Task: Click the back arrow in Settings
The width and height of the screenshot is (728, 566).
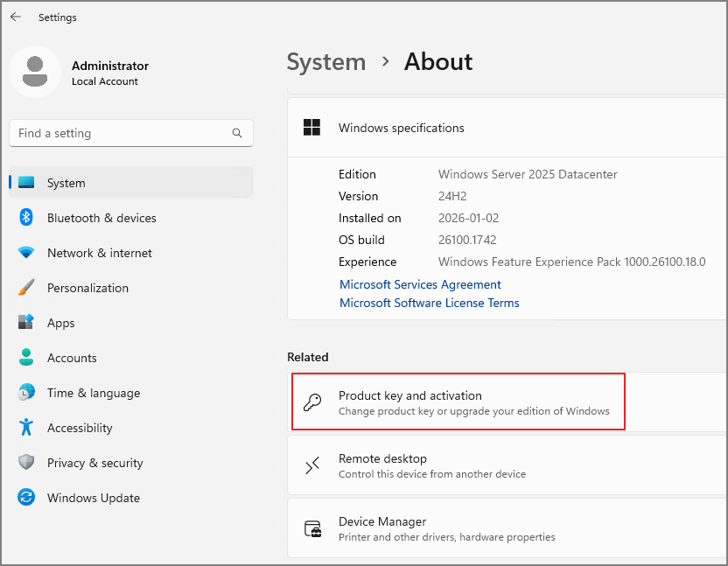Action: tap(16, 17)
